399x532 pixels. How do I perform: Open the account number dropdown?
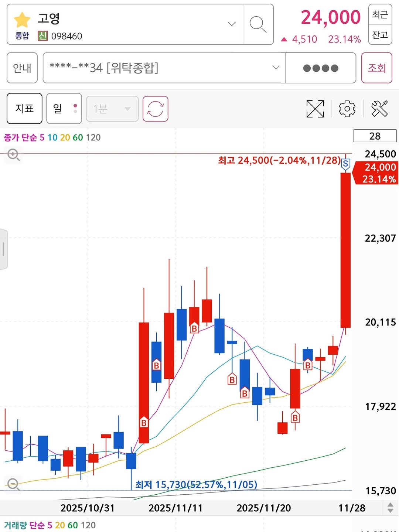click(x=276, y=68)
